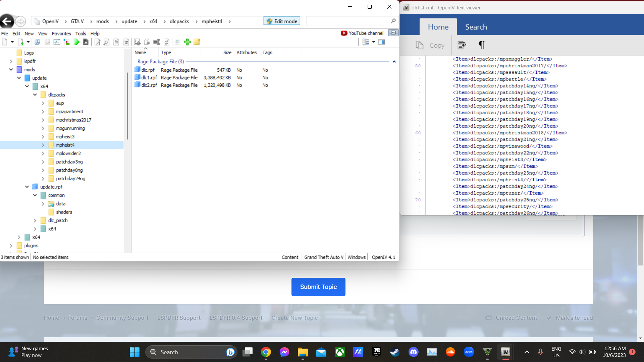This screenshot has width=644, height=362.
Task: Collapse the update.rpf tree node
Action: [x=27, y=187]
